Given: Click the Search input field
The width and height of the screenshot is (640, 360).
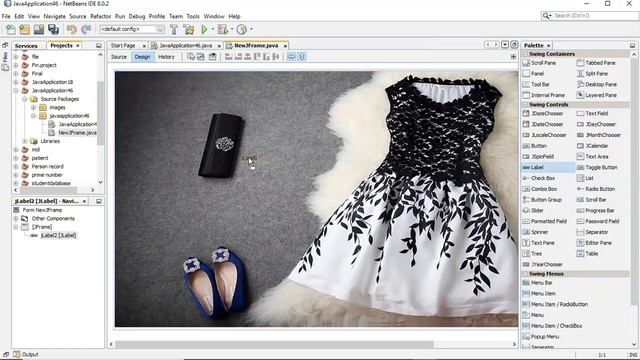Looking at the screenshot, I should (590, 16).
